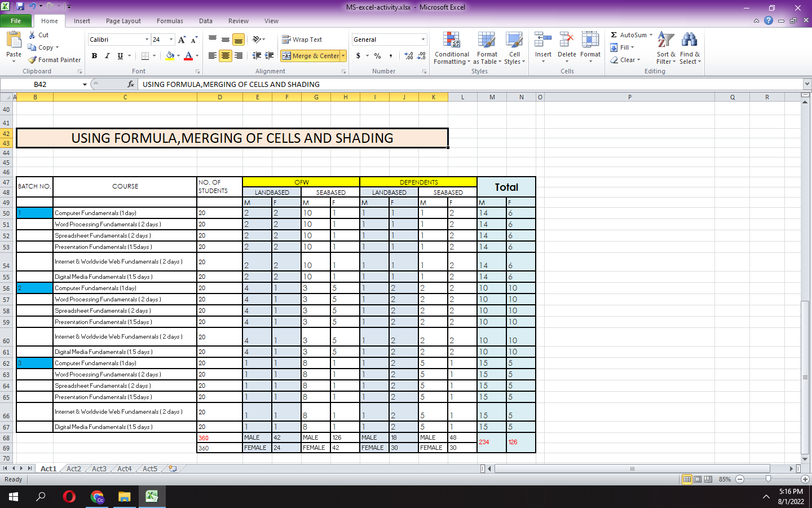Viewport: 812px width, 508px height.
Task: Toggle Bottom Align vertical alignment
Action: 239,40
